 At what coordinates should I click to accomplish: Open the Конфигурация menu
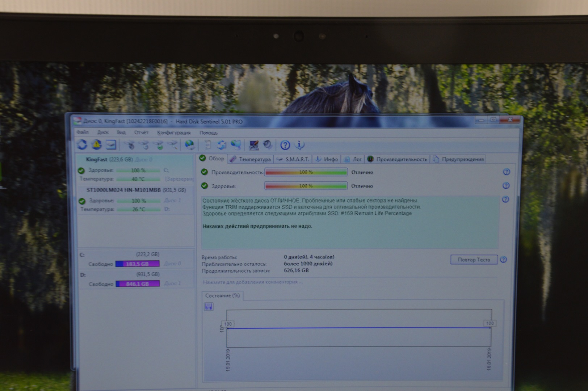pos(174,133)
